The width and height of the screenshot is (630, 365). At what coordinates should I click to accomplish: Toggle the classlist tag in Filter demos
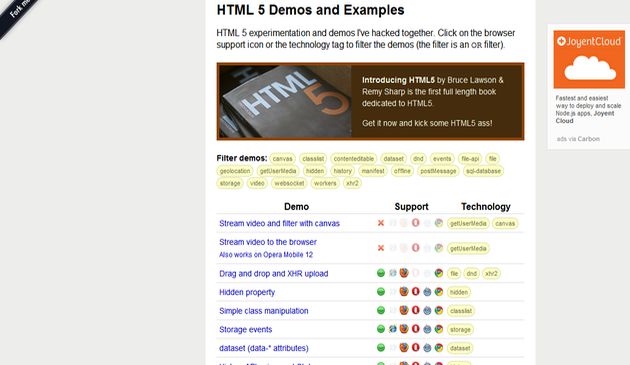pyautogui.click(x=313, y=159)
